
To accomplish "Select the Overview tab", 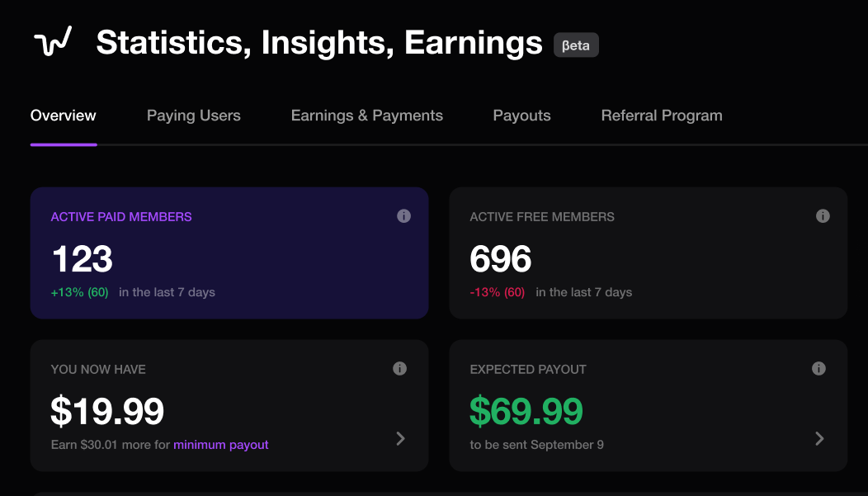I will 63,116.
